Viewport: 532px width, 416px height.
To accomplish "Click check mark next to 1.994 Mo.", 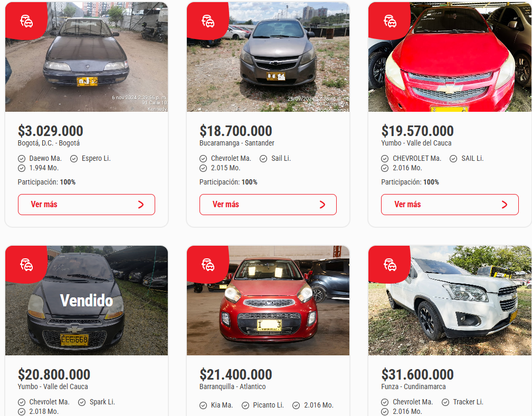I will pos(21,168).
